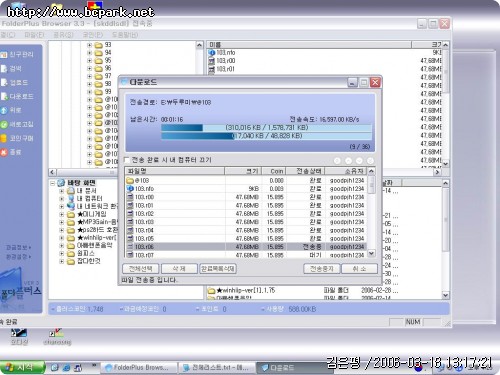Expand the 잡다한것 folder node

coord(62,262)
